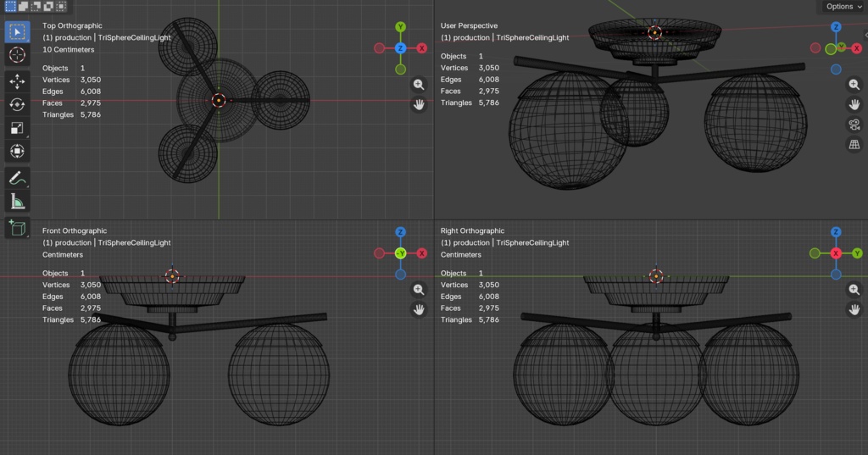Click '10 Centimeters' text in Top view
This screenshot has width=868, height=455.
tap(68, 49)
